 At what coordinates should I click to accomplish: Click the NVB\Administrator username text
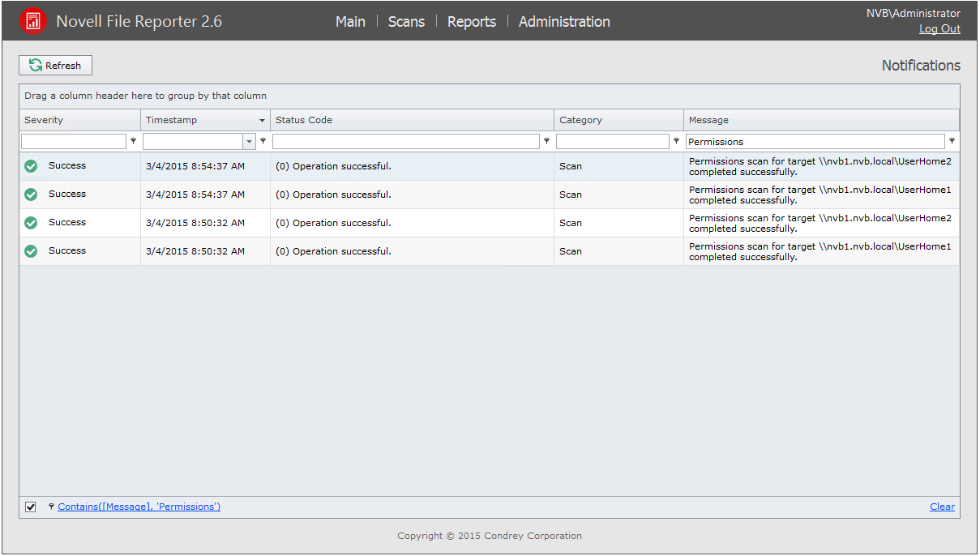pyautogui.click(x=914, y=13)
